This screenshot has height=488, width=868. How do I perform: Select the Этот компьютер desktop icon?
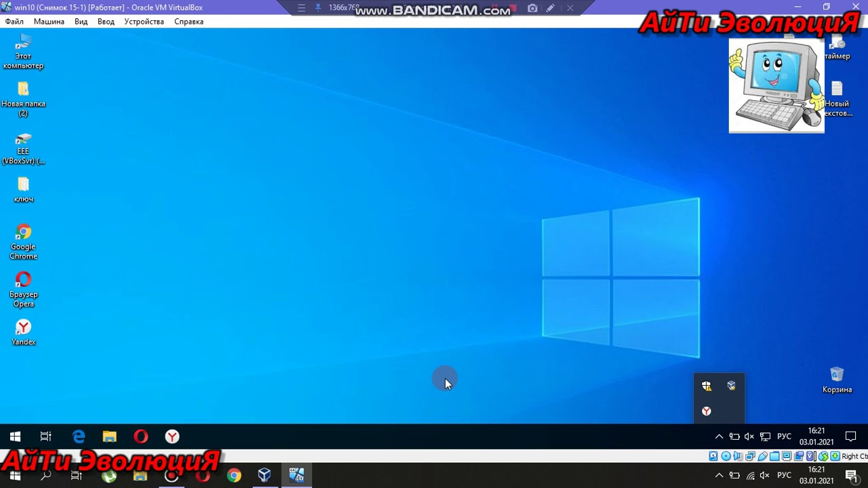click(23, 52)
